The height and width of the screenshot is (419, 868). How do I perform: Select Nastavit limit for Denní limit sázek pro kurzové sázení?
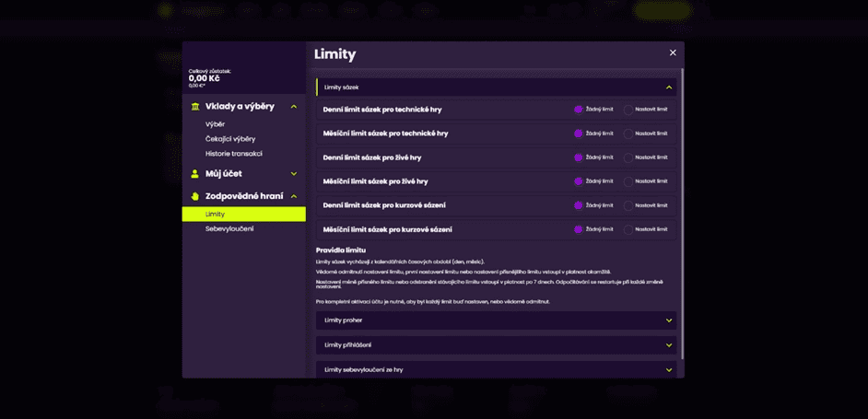(628, 205)
